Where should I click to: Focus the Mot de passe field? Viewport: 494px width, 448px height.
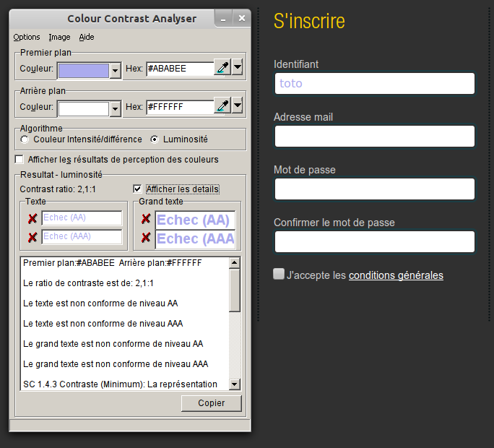[x=375, y=189]
